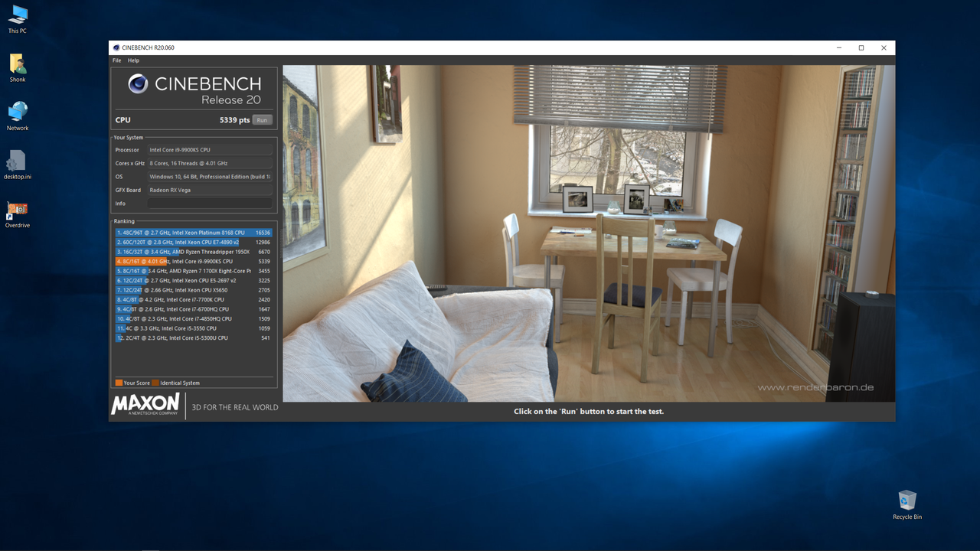Open the Help menu

click(134, 60)
